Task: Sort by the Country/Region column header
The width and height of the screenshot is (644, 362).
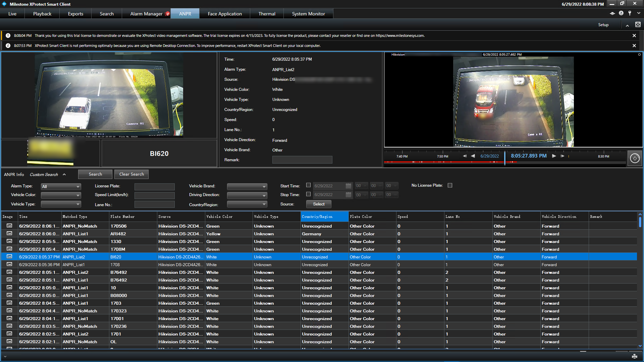Action: [x=324, y=217]
